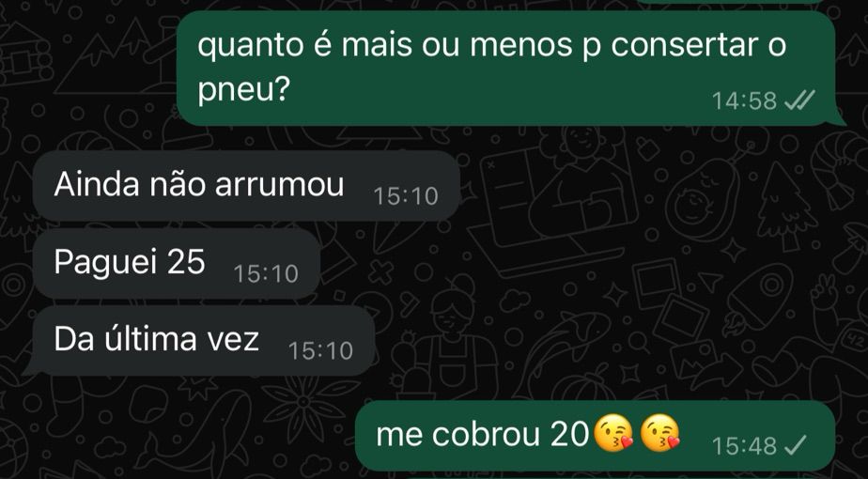
Task: Tap the single check mark on 15:48 message
Action: pyautogui.click(x=796, y=444)
